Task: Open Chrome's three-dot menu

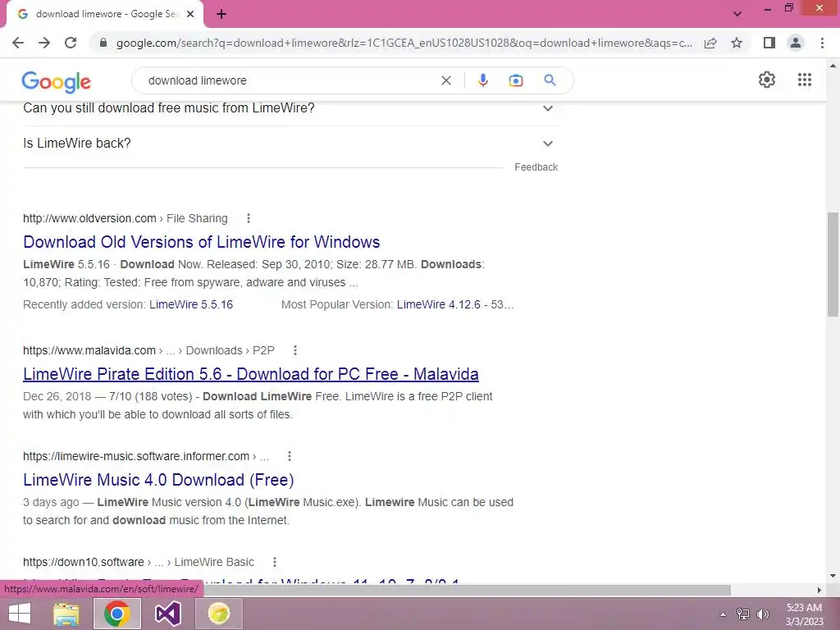Action: click(822, 43)
